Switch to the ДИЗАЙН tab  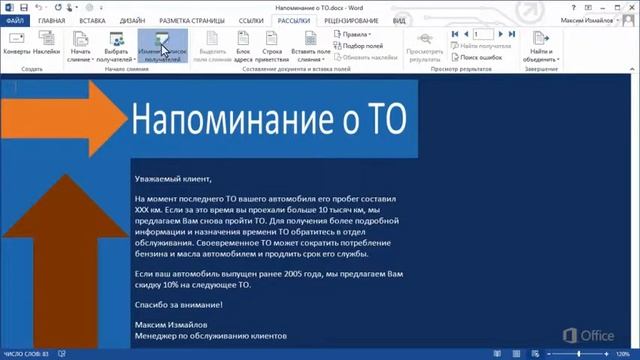point(132,20)
